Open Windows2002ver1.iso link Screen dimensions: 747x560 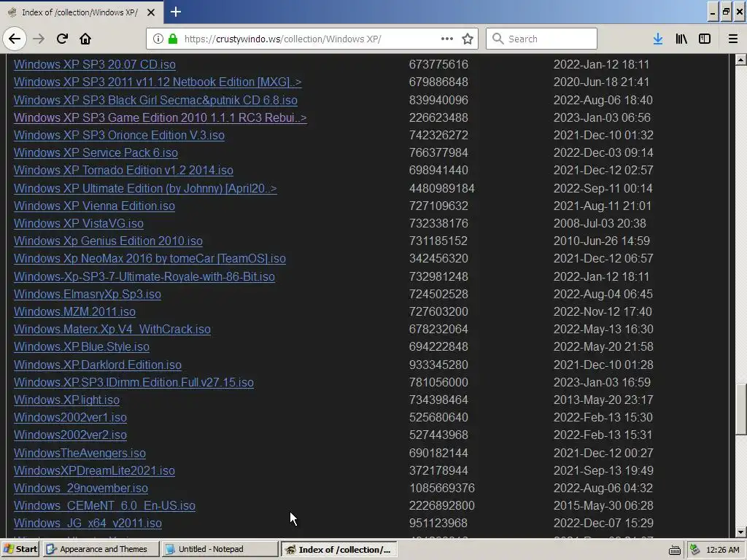tap(71, 418)
